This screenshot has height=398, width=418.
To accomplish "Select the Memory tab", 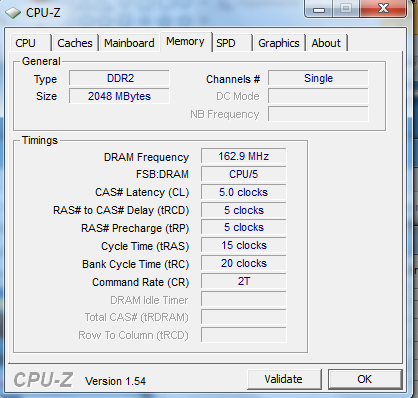I will 185,42.
